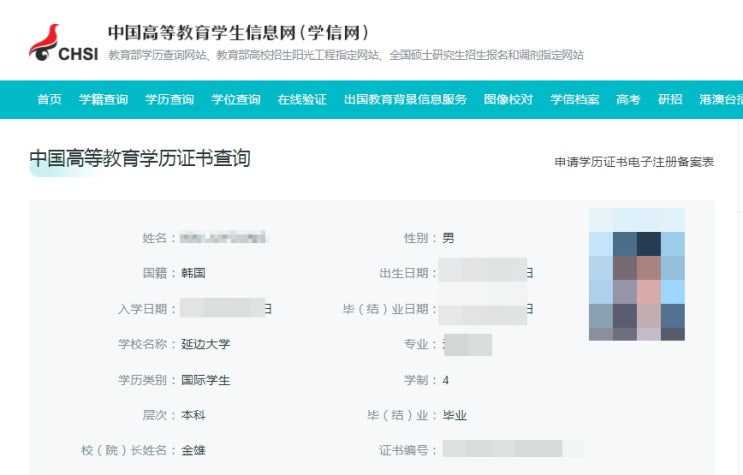The width and height of the screenshot is (743, 475).
Task: Open 图像校对 in nav bar
Action: pyautogui.click(x=508, y=99)
